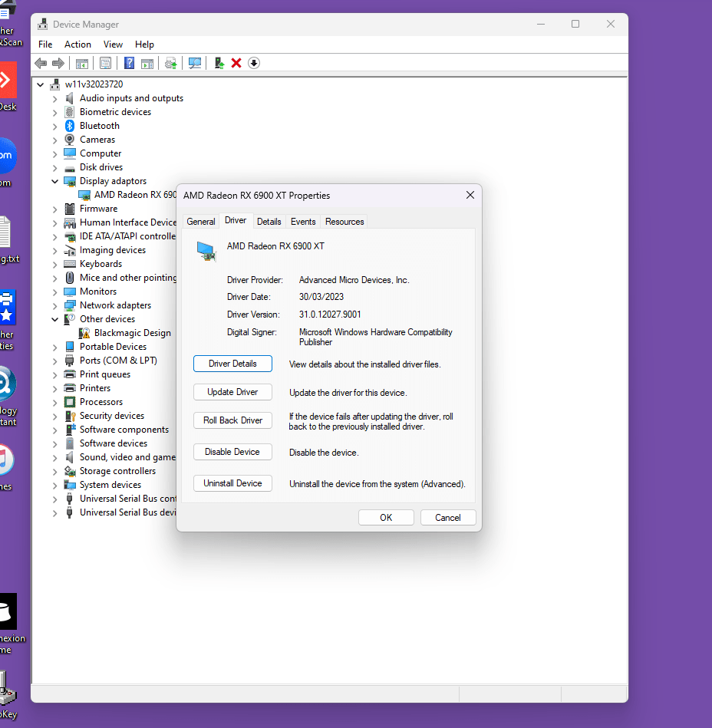
Task: Click the Biometric devices fingerprint icon
Action: pos(70,112)
